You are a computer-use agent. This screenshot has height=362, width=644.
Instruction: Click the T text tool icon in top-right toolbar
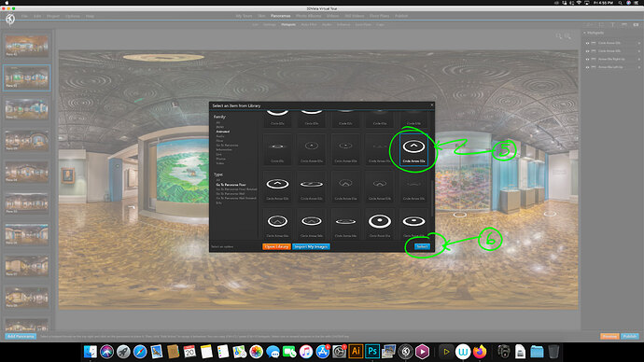[612, 25]
